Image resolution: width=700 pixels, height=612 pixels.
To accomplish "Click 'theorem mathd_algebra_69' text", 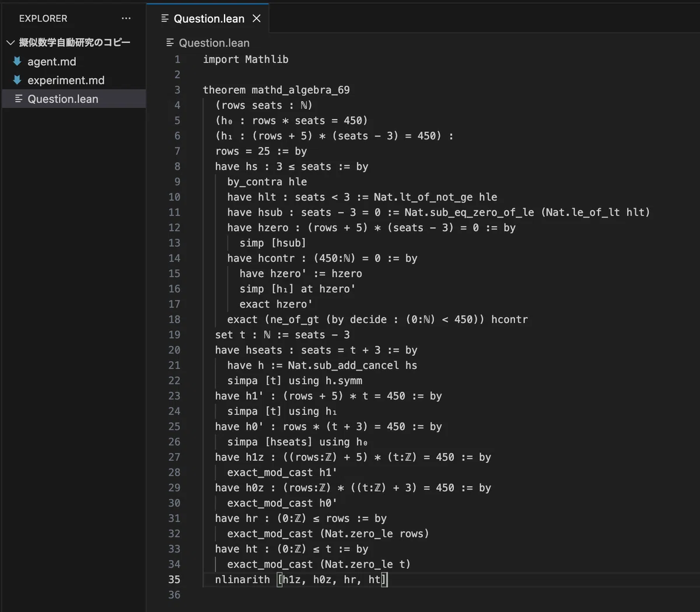I will (x=276, y=90).
